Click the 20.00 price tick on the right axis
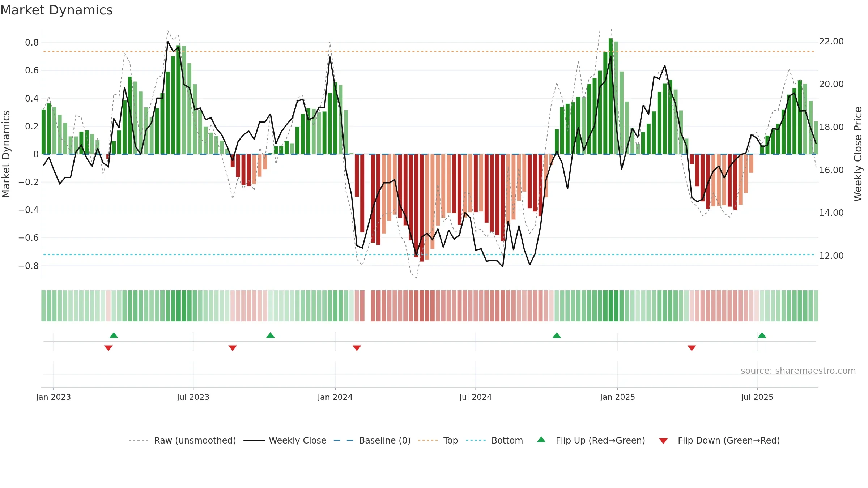The image size is (868, 488). click(831, 84)
